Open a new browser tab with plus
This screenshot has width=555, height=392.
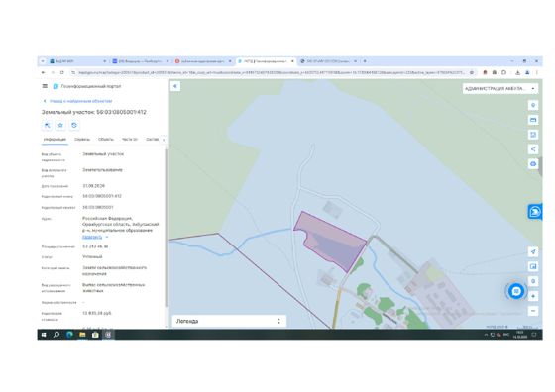click(x=365, y=61)
